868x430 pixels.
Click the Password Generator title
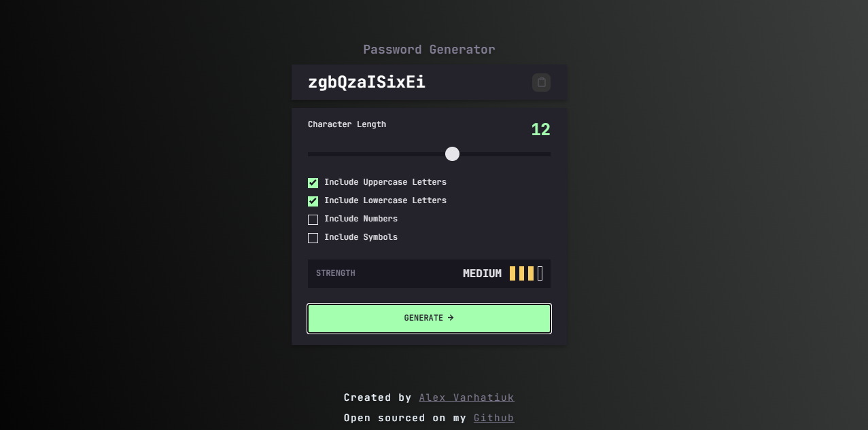pos(429,49)
